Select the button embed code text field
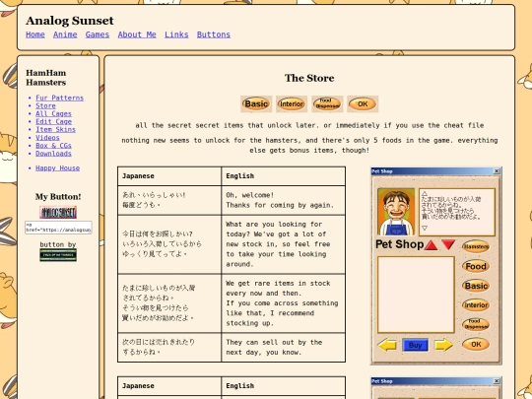This screenshot has width=532, height=399. tap(58, 228)
